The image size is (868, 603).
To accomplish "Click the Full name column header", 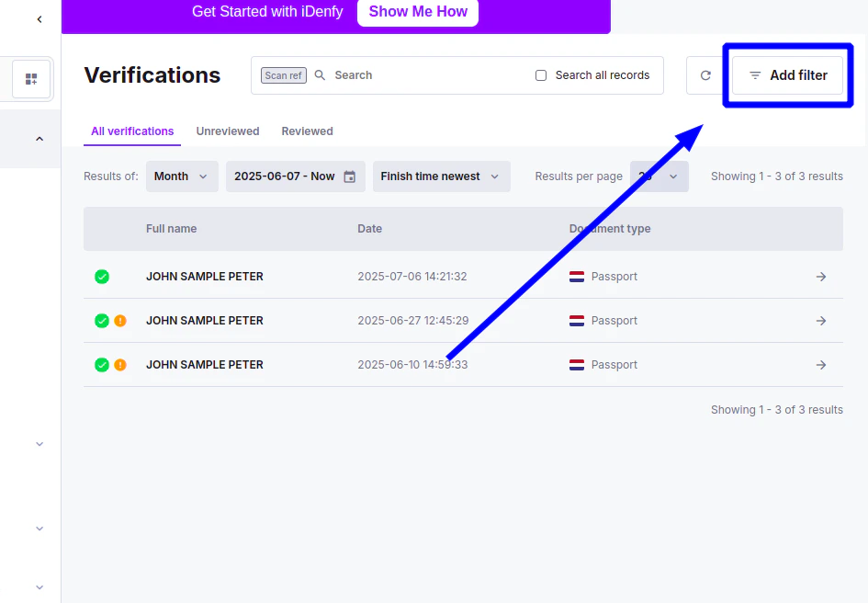I will [x=171, y=229].
